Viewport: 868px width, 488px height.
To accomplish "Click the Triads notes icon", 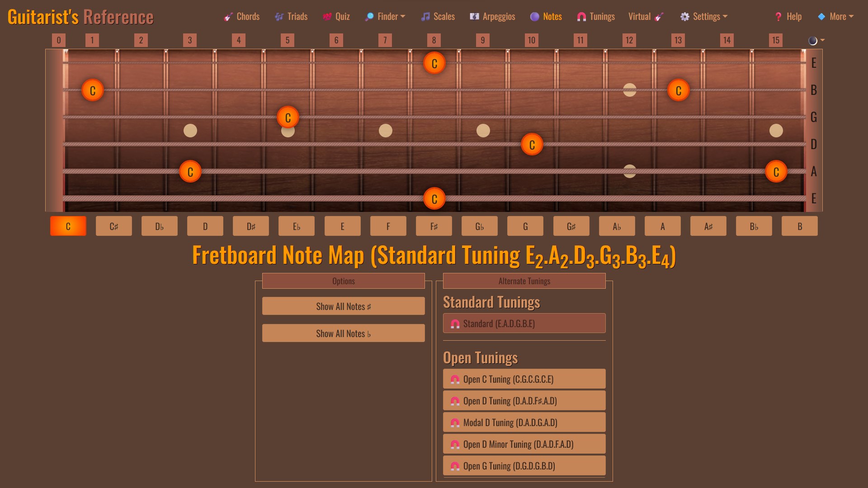I will click(x=279, y=17).
